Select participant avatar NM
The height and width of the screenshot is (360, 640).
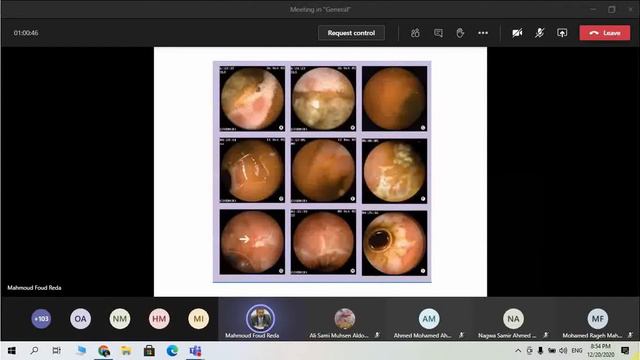click(120, 319)
